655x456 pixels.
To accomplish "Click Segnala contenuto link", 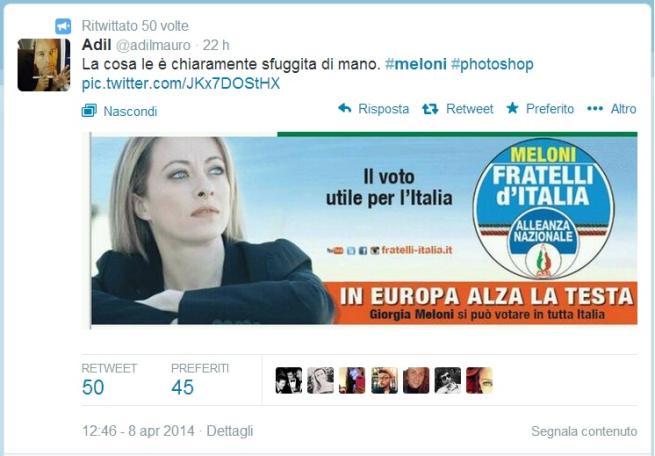I will click(584, 431).
